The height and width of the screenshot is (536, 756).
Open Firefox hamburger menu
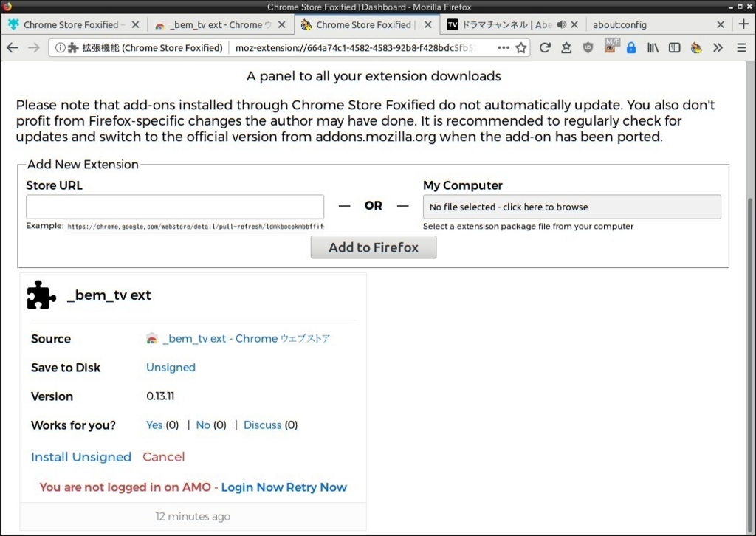(741, 48)
